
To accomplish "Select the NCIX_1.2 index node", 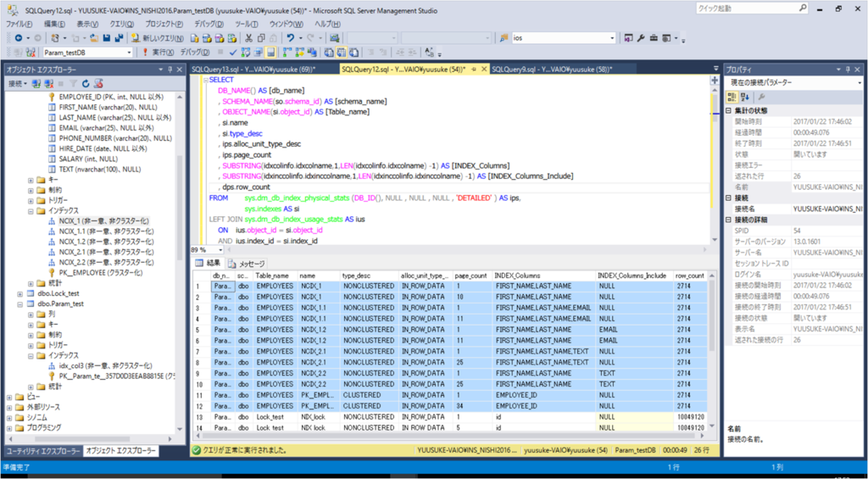I will [106, 242].
